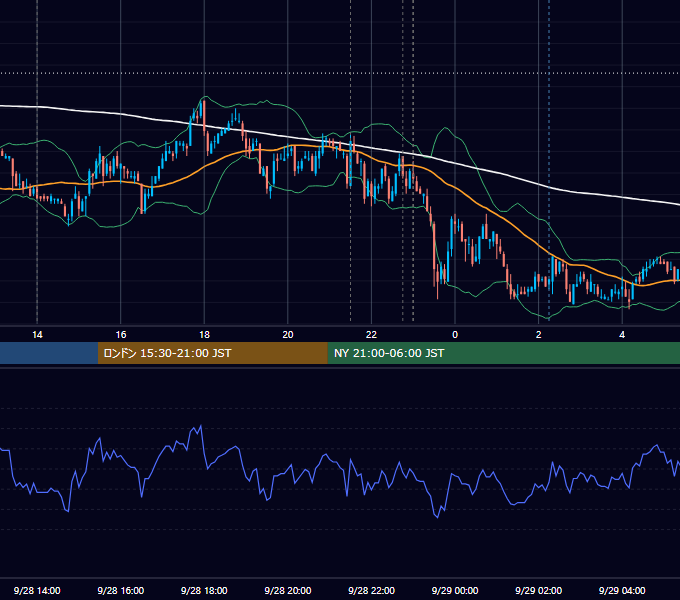Click the 9/28 20:00 oscillator time label
680x600 pixels.
pos(288,590)
